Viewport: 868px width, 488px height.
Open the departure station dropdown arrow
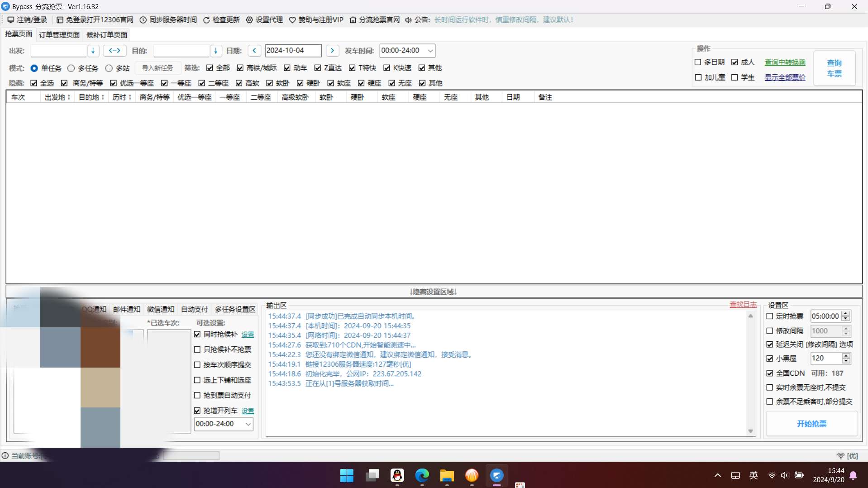click(93, 51)
